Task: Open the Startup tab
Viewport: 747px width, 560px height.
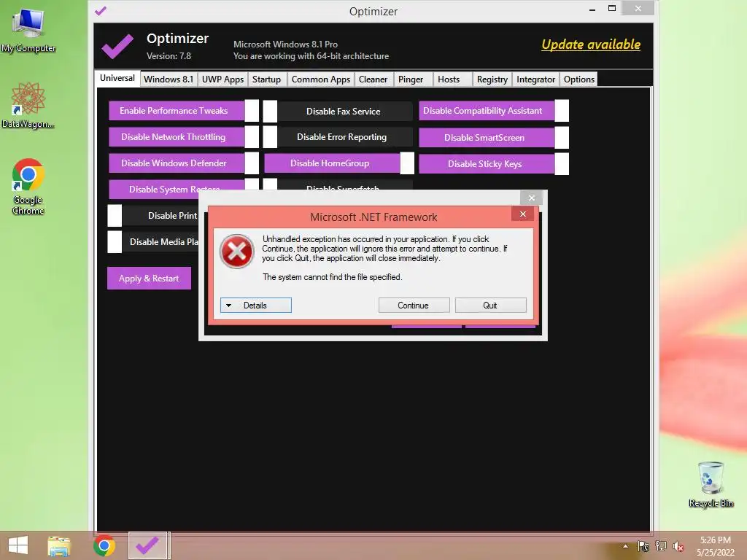Action: click(x=266, y=79)
